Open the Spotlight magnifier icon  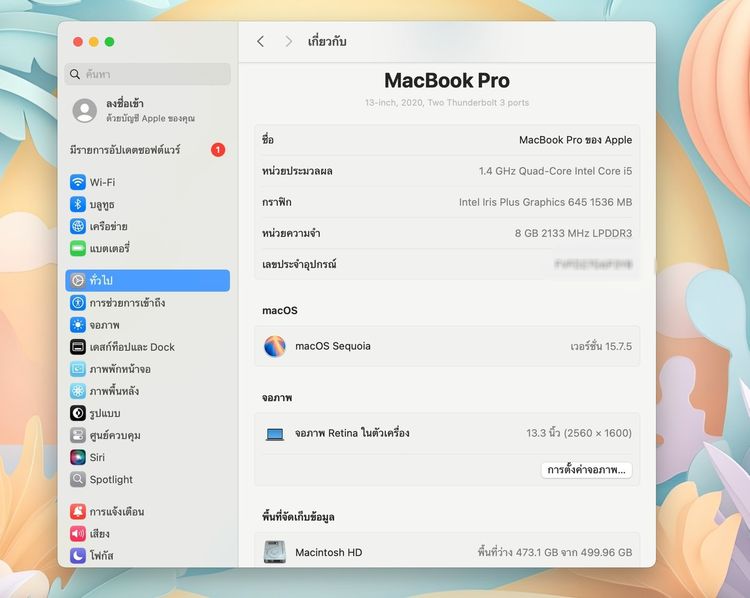click(x=77, y=479)
